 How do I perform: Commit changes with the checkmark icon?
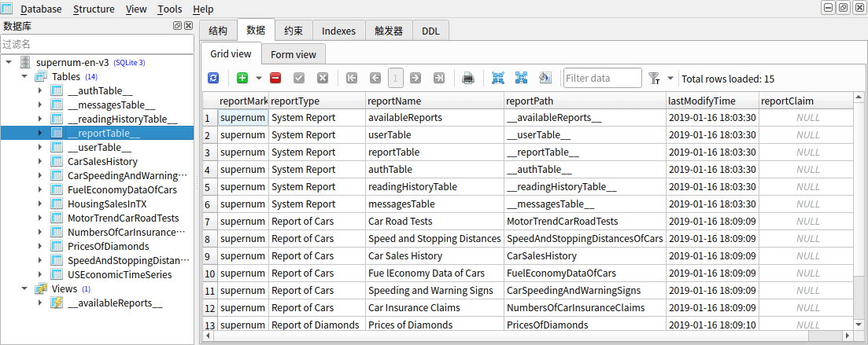(299, 79)
